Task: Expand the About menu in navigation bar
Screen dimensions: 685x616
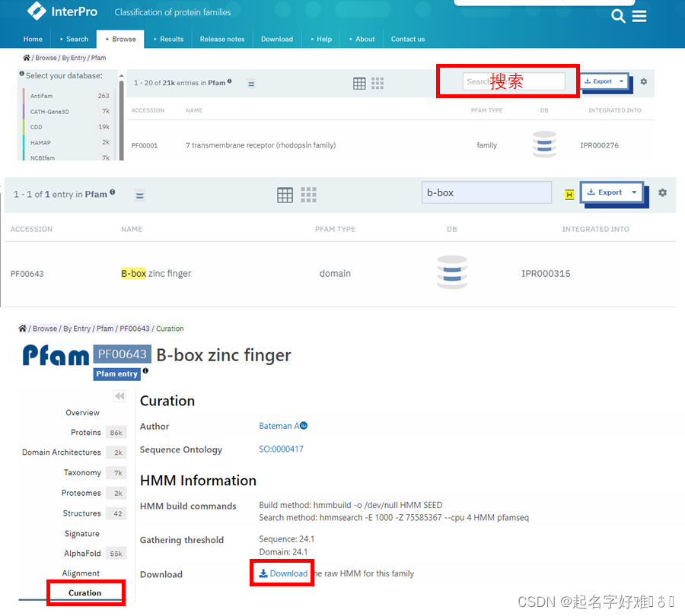Action: coord(362,39)
